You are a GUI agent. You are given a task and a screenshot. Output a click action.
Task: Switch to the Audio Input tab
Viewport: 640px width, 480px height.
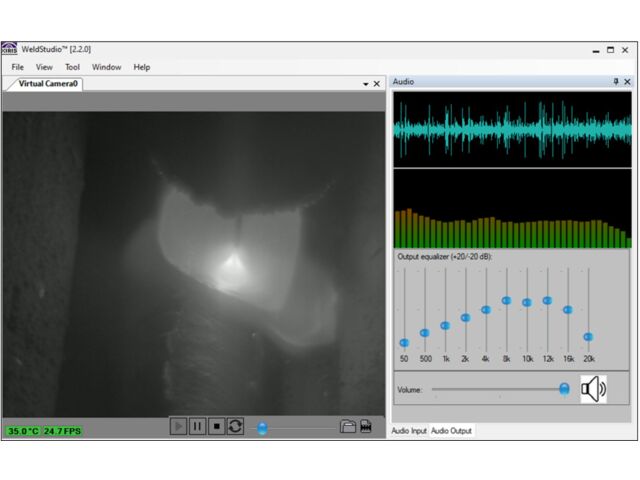click(x=408, y=431)
